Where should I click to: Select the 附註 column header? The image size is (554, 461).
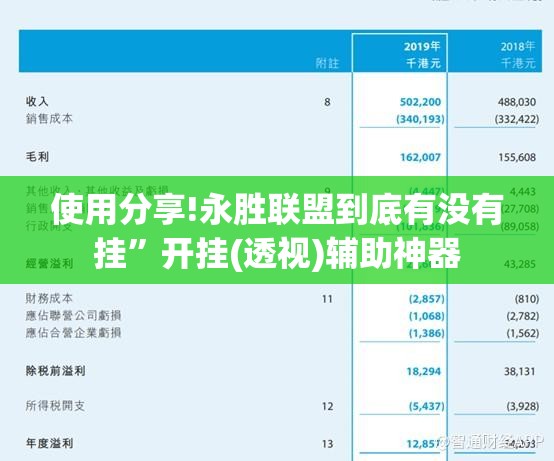click(x=327, y=64)
